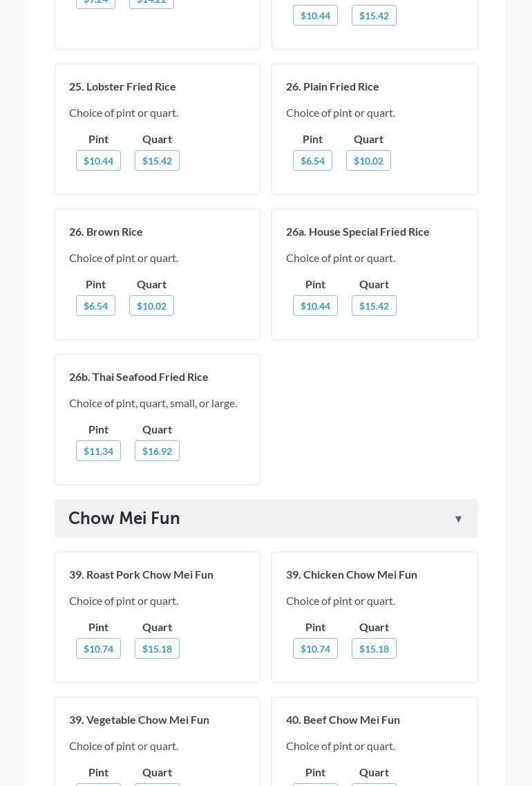Choose Plain Fried Rice pint $6.54
This screenshot has height=786, width=532.
pos(312,161)
